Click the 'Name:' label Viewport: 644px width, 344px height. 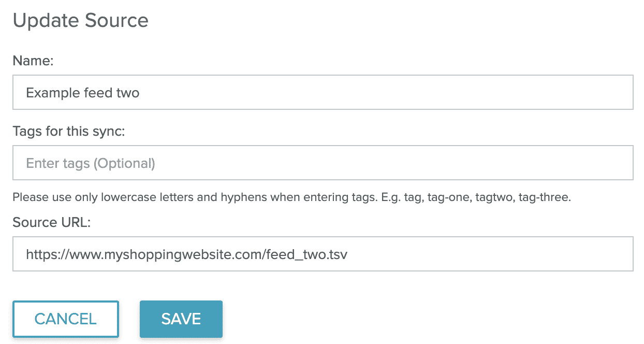34,61
